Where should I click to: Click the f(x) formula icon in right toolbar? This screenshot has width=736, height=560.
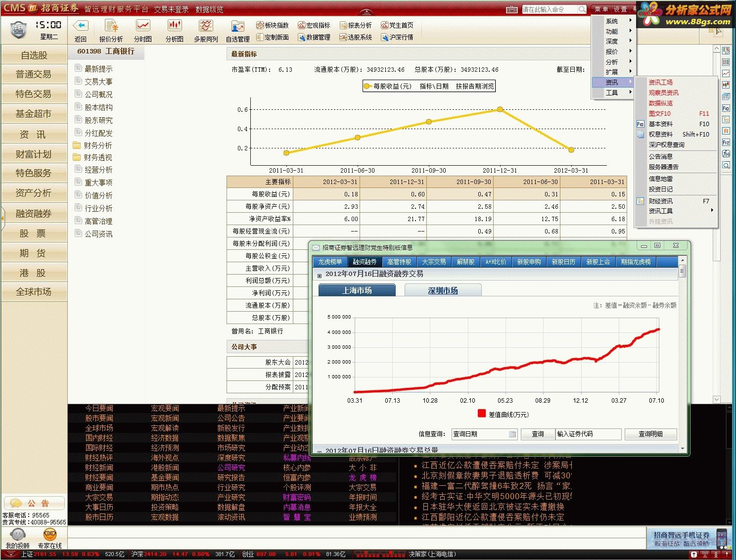click(x=726, y=153)
